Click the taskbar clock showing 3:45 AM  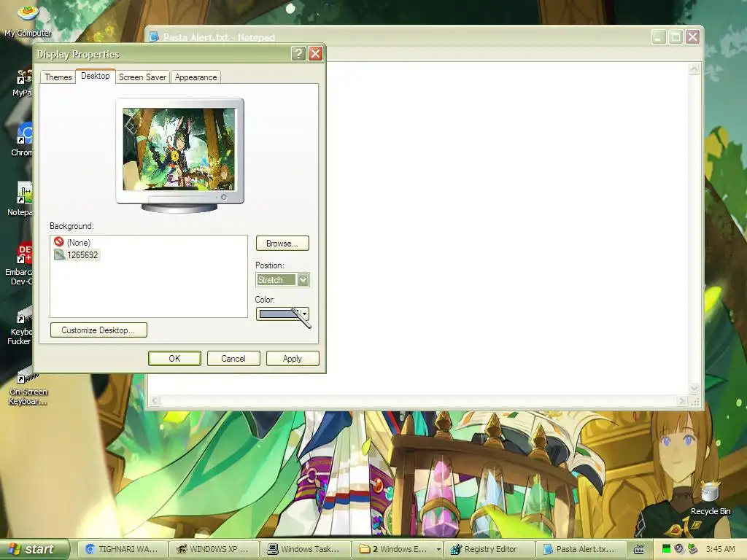[x=720, y=549]
